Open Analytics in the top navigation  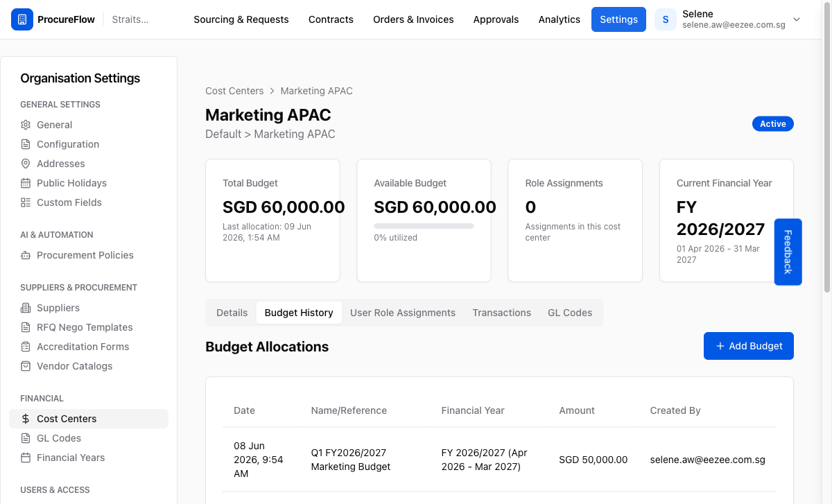tap(560, 19)
